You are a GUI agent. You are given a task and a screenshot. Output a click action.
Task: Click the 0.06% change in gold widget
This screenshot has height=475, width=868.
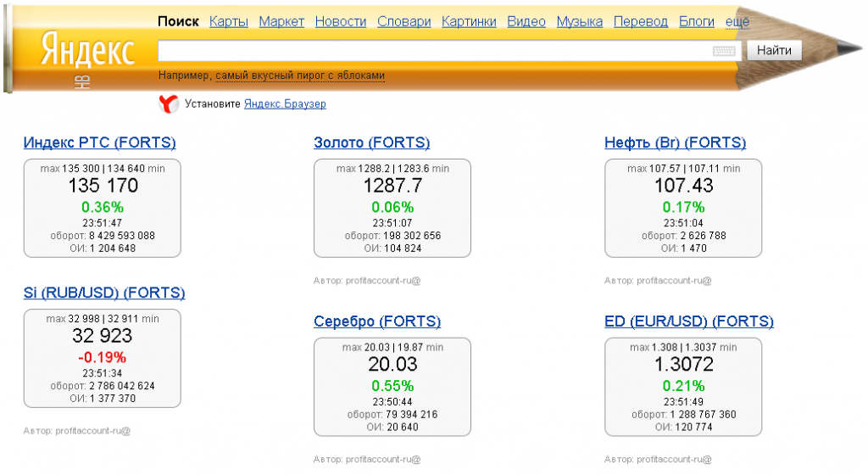pos(392,207)
